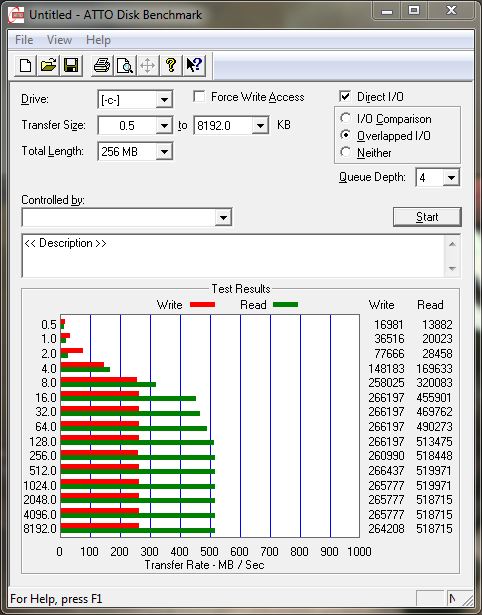Click read value 455901 in 16.0 row
The height and width of the screenshot is (615, 482).
(434, 397)
